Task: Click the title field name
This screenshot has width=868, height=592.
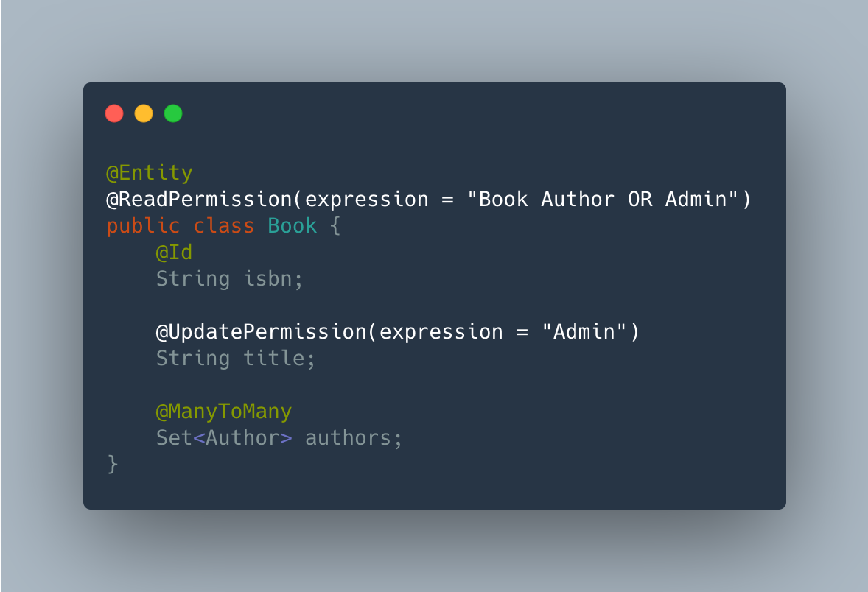Action: click(274, 359)
